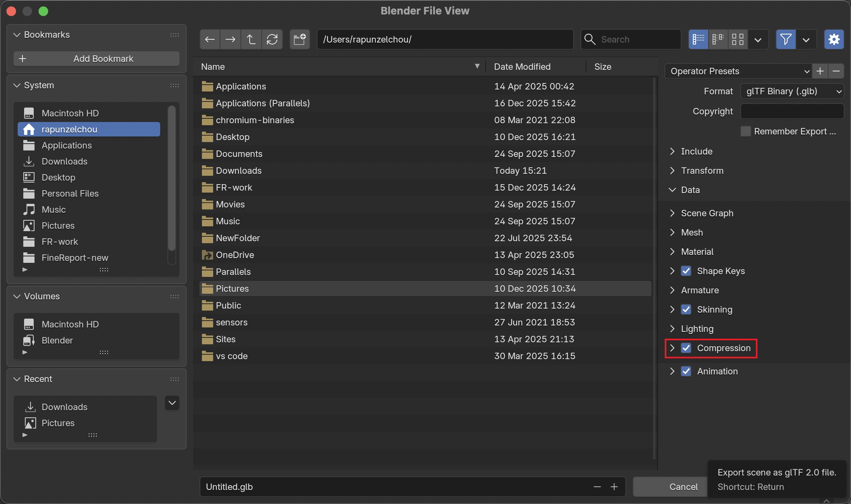This screenshot has width=851, height=504.
Task: Create a new directory
Action: [299, 39]
